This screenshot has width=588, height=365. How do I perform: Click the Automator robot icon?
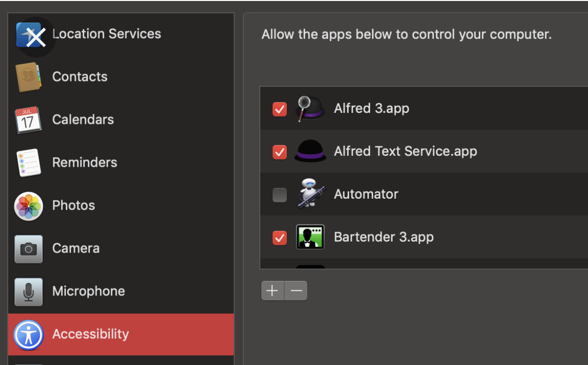pos(310,193)
